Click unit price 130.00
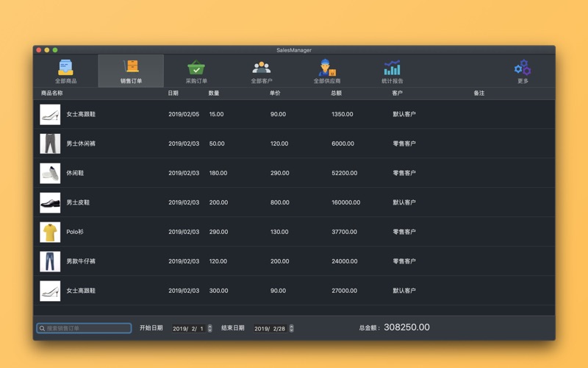 coord(279,232)
